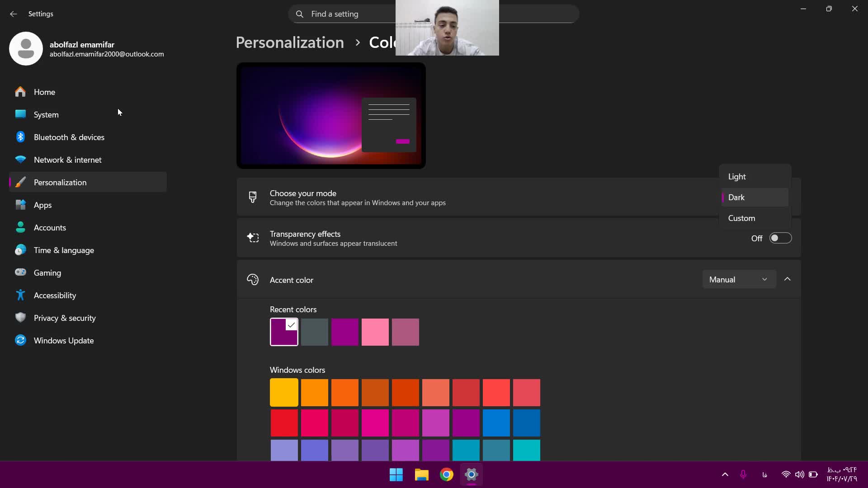Pick the yellow Windows color swatch
Image resolution: width=868 pixels, height=488 pixels.
(x=284, y=393)
